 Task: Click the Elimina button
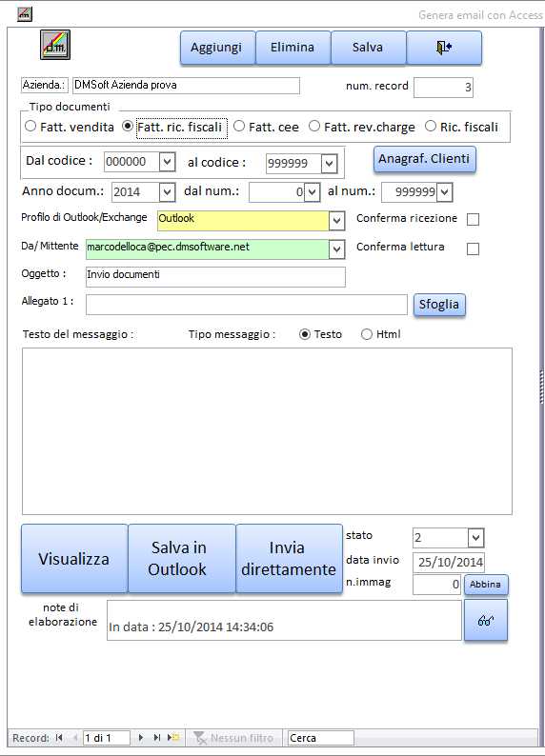tap(293, 48)
